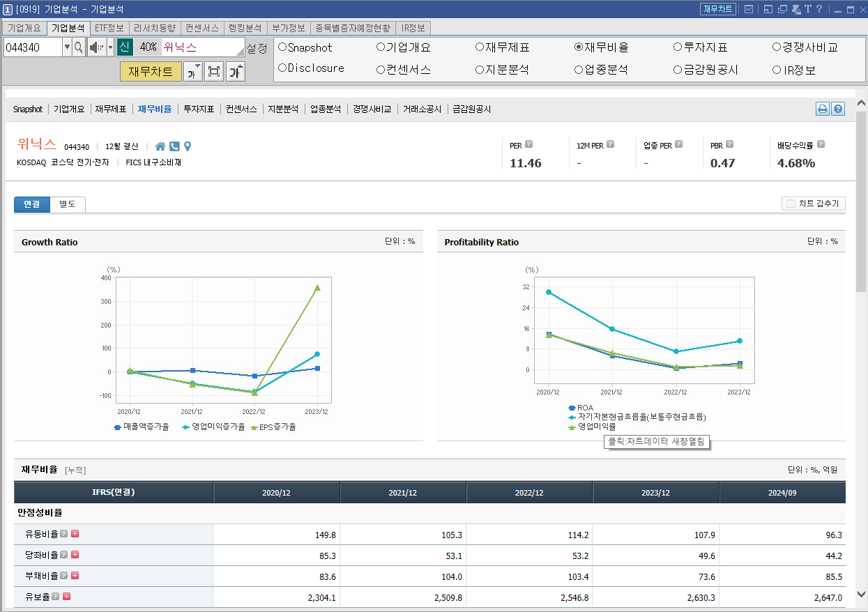
Task: Click the speaker sound icon
Action: 96,47
